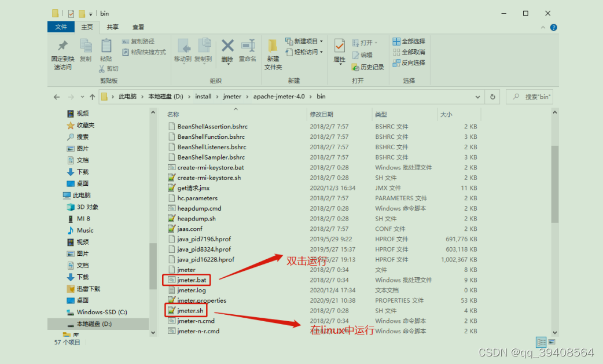Select the heapdump.cmd file
The width and height of the screenshot is (603, 364).
click(195, 208)
